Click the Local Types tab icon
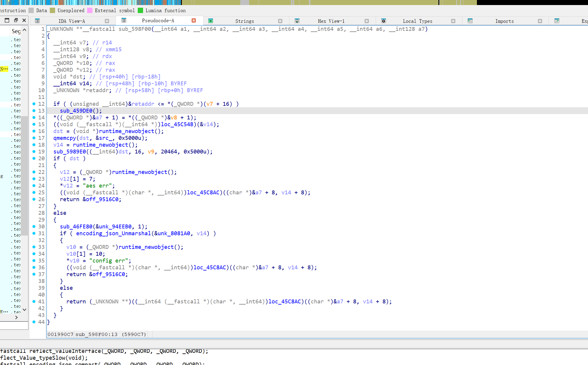Viewport: 588px width, 365px height. 384,21
